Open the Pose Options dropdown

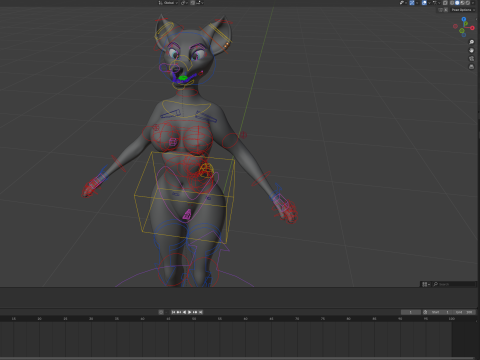pos(463,10)
